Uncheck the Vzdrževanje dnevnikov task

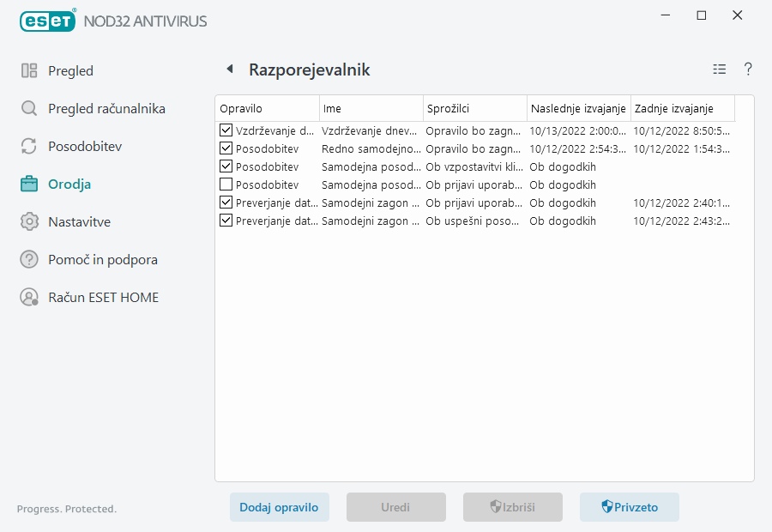tap(225, 130)
